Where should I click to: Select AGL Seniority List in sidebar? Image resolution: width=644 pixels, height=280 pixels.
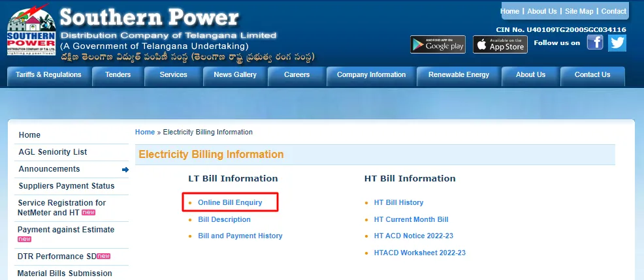pos(53,152)
